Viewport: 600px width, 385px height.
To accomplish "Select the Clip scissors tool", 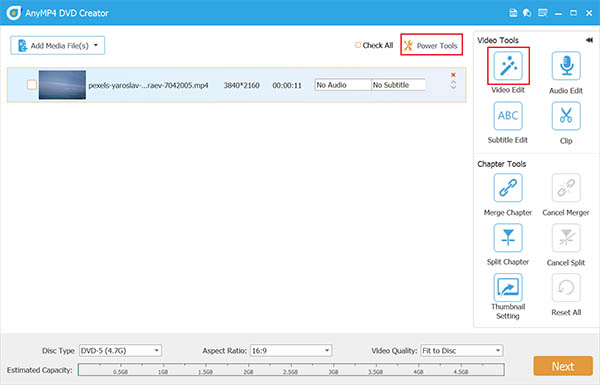I will point(566,116).
